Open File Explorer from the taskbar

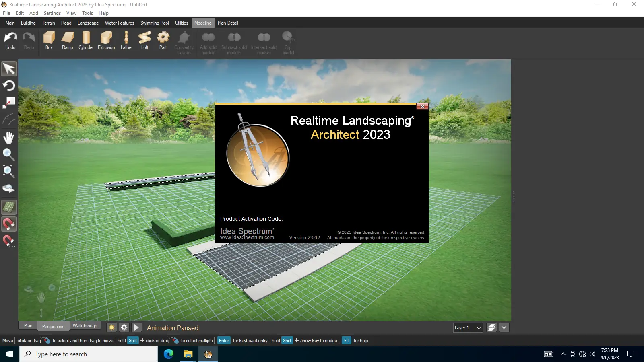point(188,354)
